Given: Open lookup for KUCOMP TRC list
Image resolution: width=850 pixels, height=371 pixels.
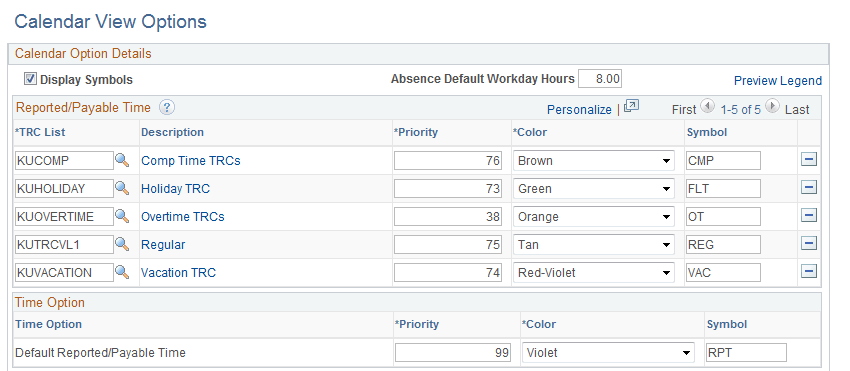Looking at the screenshot, I should [122, 160].
